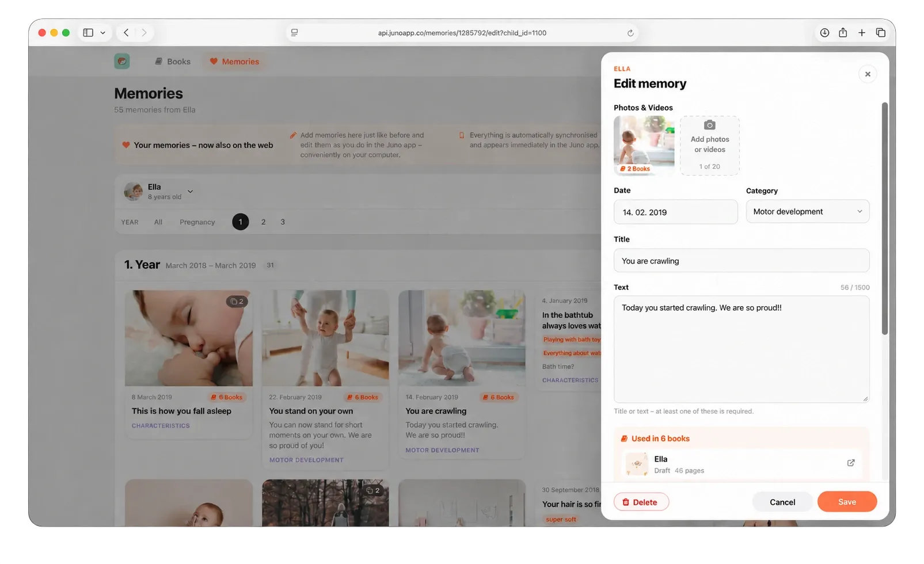Open the Category dropdown Motor development
The image size is (924, 564).
pos(807,212)
